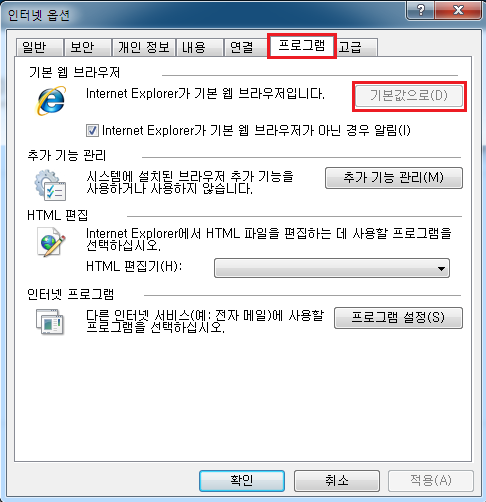The height and width of the screenshot is (502, 486).
Task: Click the HTML editing globe-pencil icon
Action: (51, 242)
